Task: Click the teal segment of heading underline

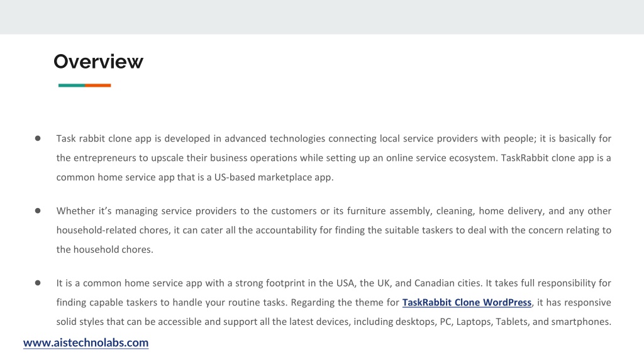Action: pyautogui.click(x=72, y=85)
